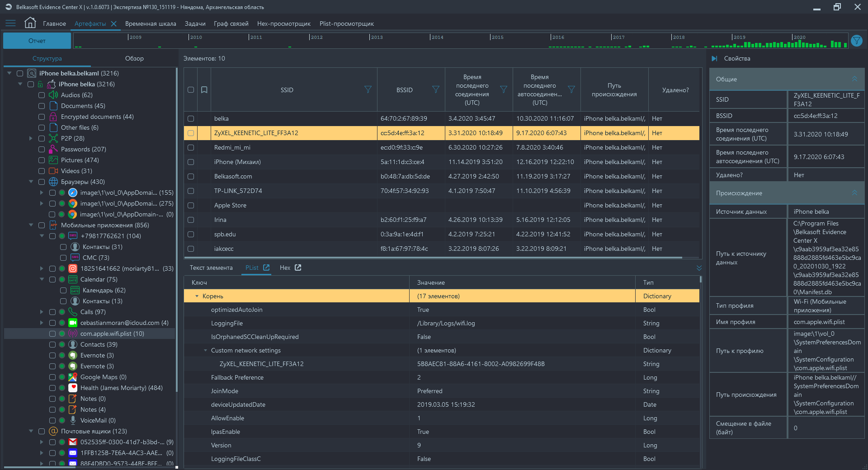Viewport: 868px width, 470px height.
Task: Open the Главное tab
Action: pos(54,23)
